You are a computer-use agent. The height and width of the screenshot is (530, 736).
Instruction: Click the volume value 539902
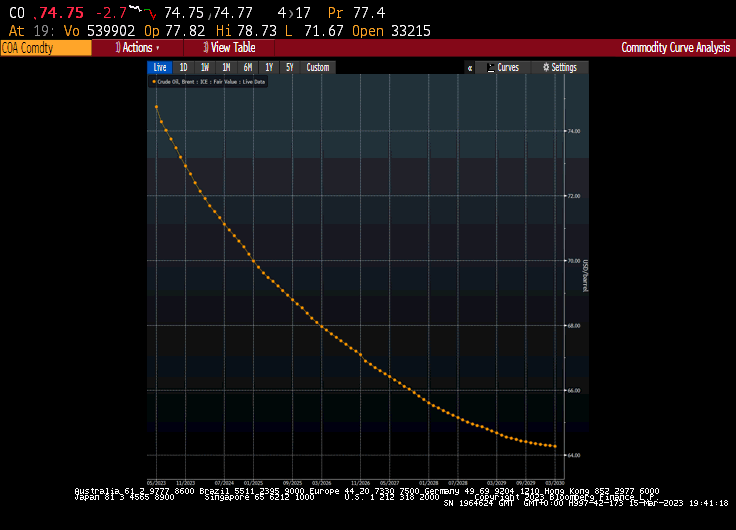tap(111, 31)
